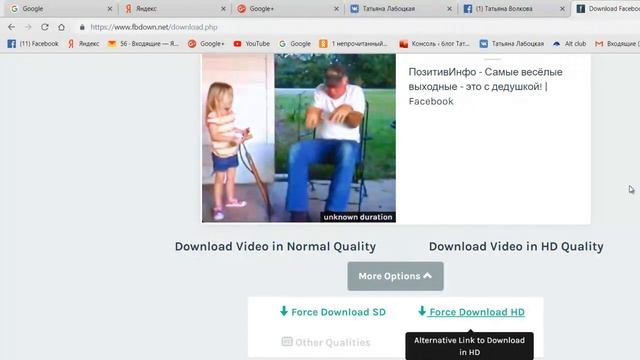The width and height of the screenshot is (640, 360).
Task: Open the Татьяна Лабоцкая bookmark
Action: point(511,44)
